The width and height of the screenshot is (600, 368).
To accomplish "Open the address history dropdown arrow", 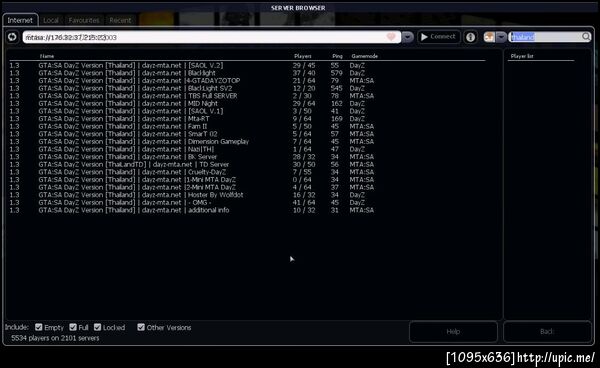I will [x=408, y=37].
